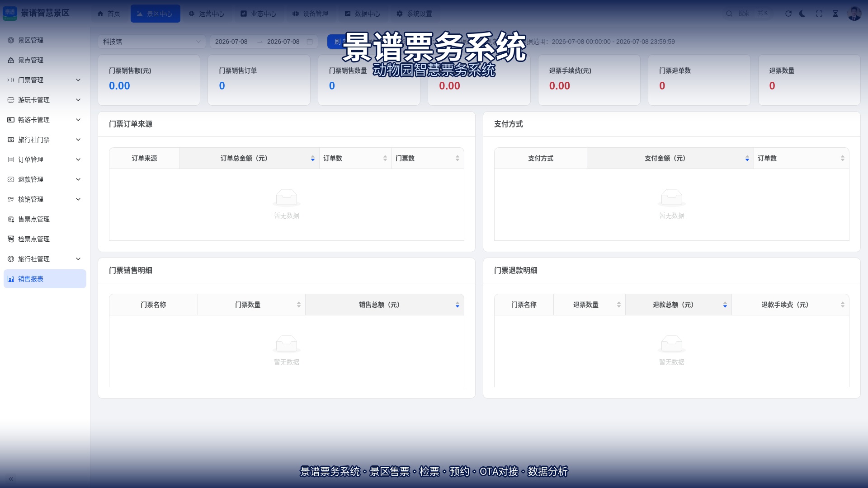Switch to 运营中心 tab
868x488 pixels.
click(207, 14)
